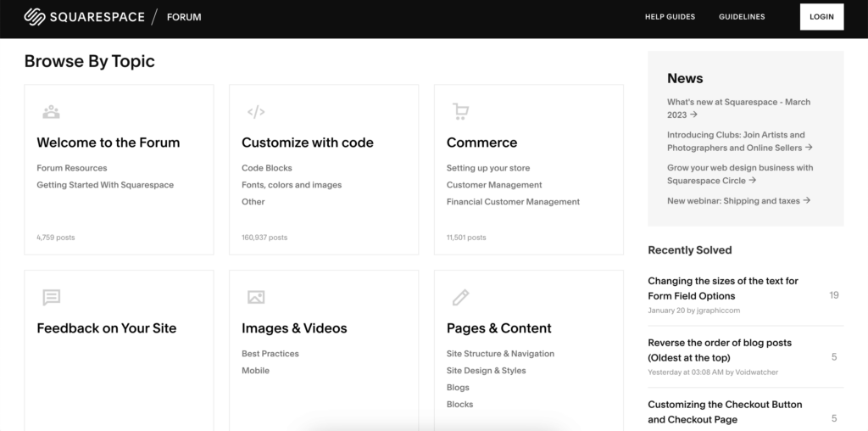Open the Welcome to the Forum topic
The height and width of the screenshot is (431, 868).
[x=108, y=143]
